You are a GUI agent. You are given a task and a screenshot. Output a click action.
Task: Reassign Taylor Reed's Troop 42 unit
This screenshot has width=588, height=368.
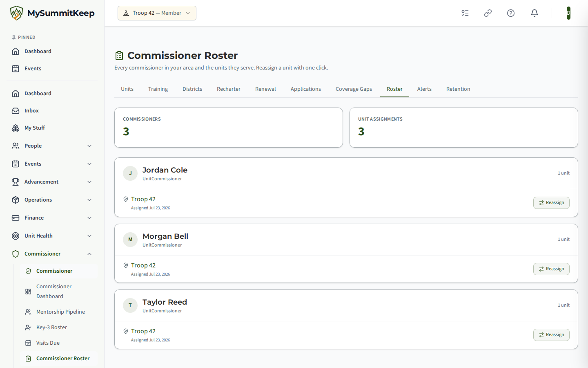click(551, 335)
